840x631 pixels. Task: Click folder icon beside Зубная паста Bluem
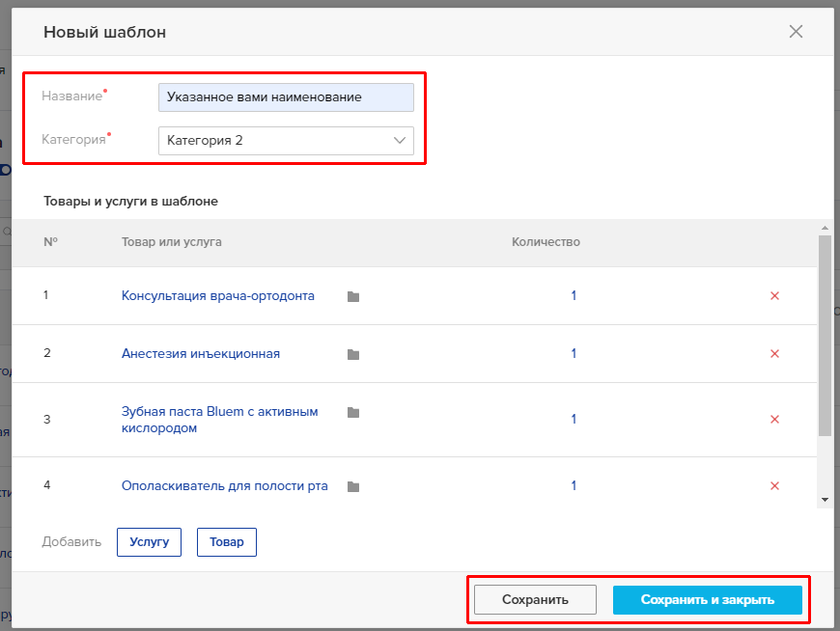353,412
